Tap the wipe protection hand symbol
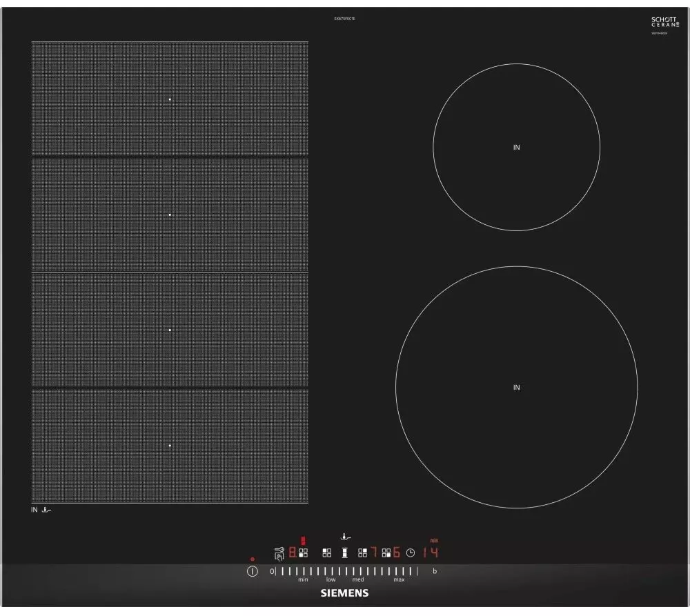The width and height of the screenshot is (690, 616). 279,557
